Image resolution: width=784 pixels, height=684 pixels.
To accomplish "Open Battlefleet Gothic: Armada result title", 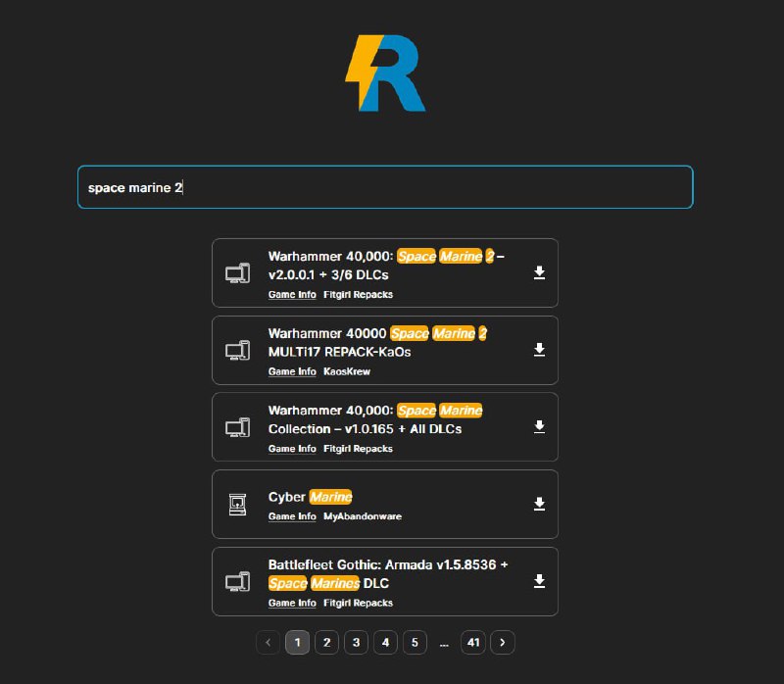I will 388,574.
